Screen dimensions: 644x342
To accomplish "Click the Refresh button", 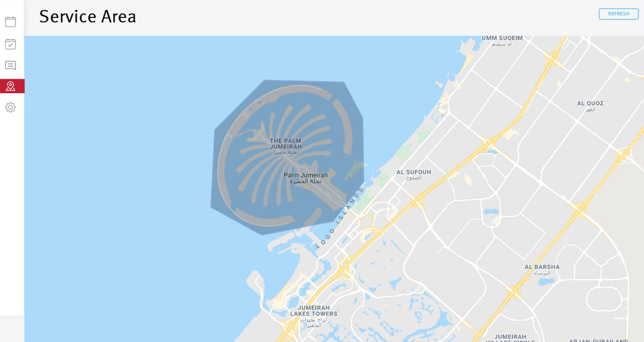I will coord(619,14).
